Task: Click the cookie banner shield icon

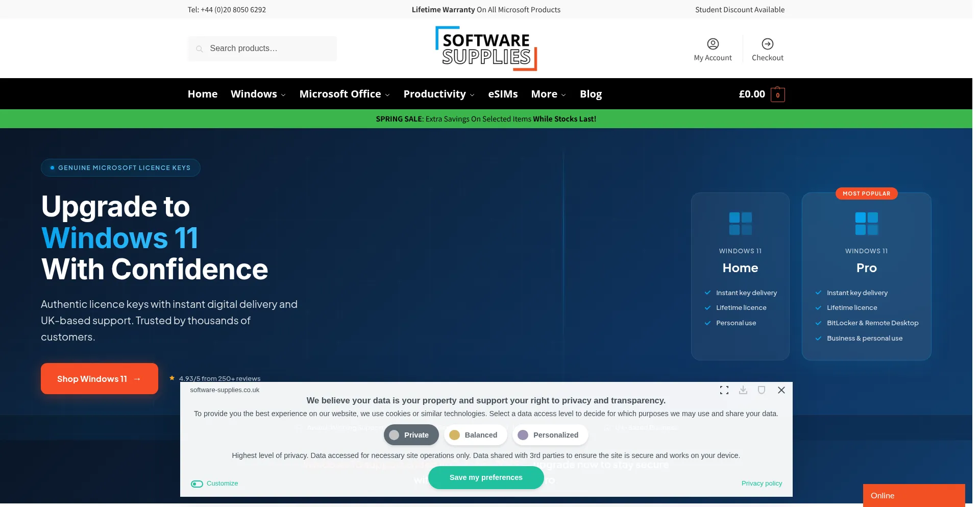Action: click(x=761, y=390)
